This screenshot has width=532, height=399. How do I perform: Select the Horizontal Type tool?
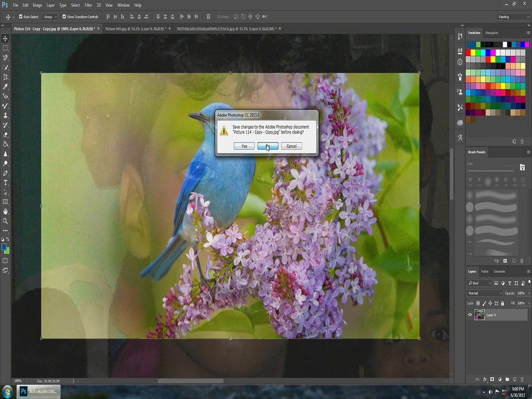(6, 182)
